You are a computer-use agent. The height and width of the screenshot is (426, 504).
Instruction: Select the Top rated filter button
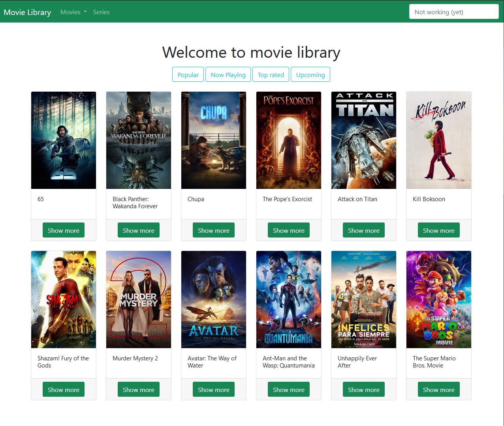[271, 75]
